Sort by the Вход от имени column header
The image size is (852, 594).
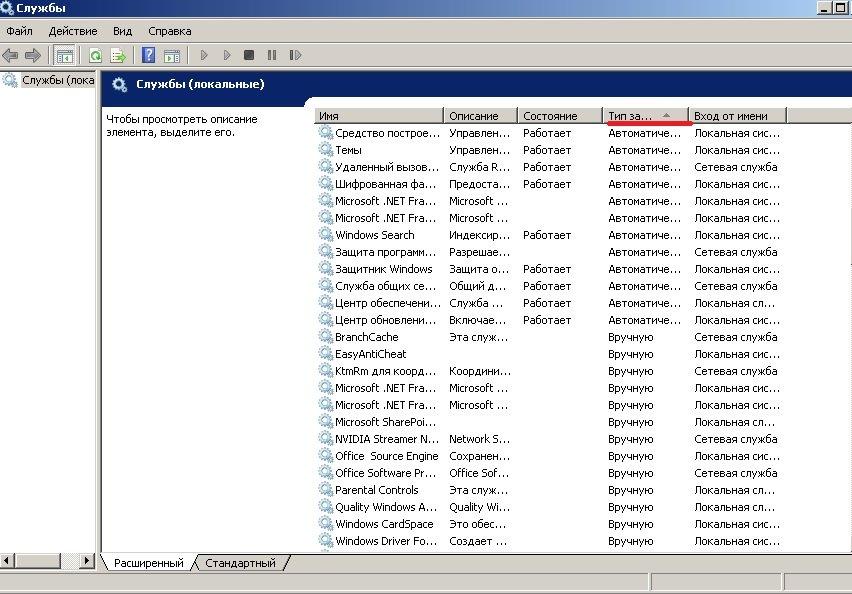(738, 116)
